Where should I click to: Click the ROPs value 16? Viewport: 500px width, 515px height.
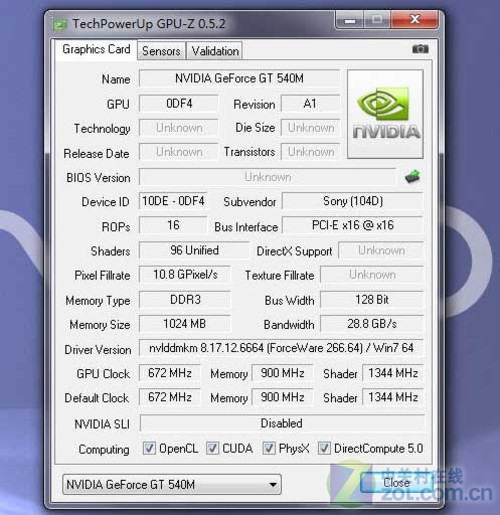(x=173, y=225)
